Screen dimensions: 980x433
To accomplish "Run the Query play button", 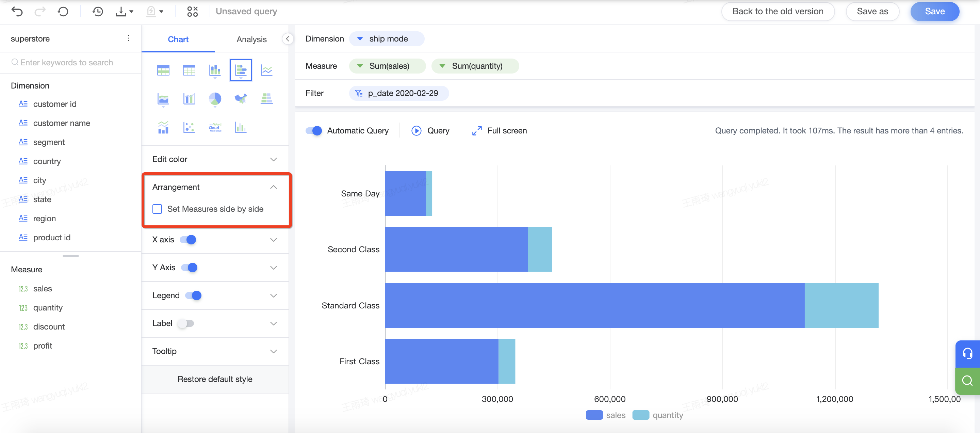I will (x=416, y=131).
